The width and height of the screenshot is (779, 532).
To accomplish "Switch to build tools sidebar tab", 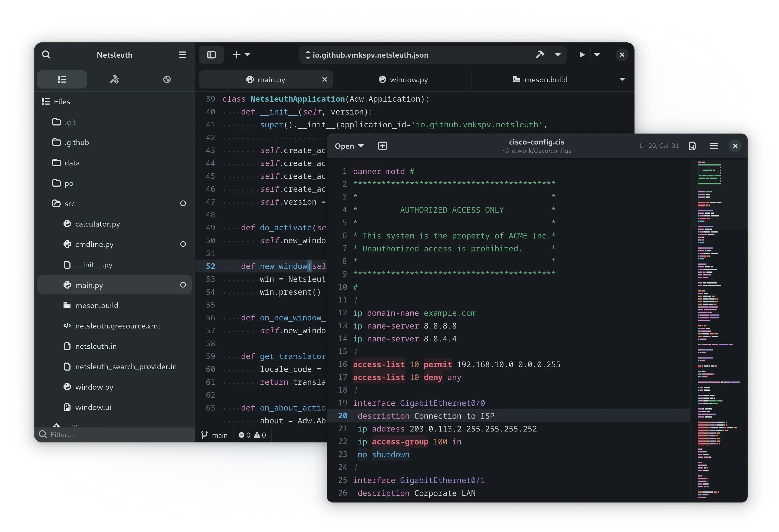I will 115,79.
